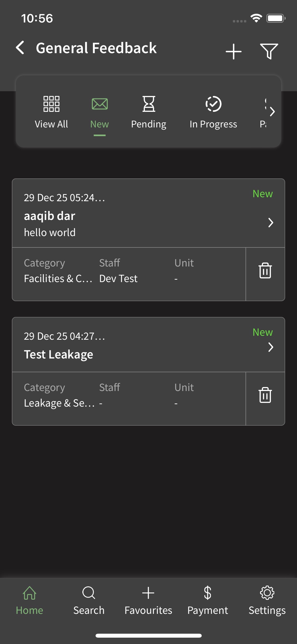Viewport: 297px width, 644px height.
Task: Open the aaqib dar feedback title
Action: click(x=50, y=216)
